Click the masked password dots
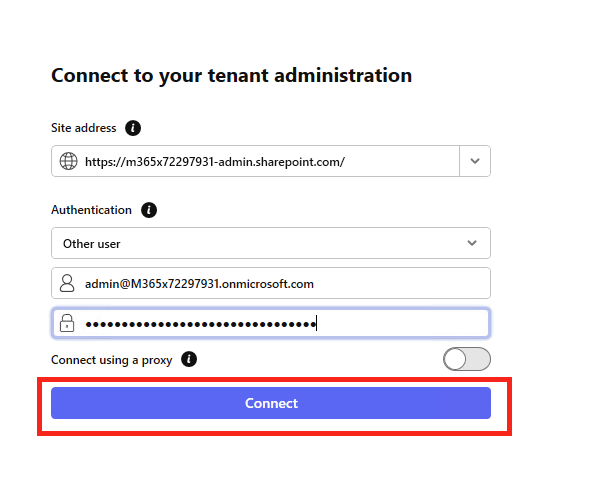592x480 pixels. point(200,324)
